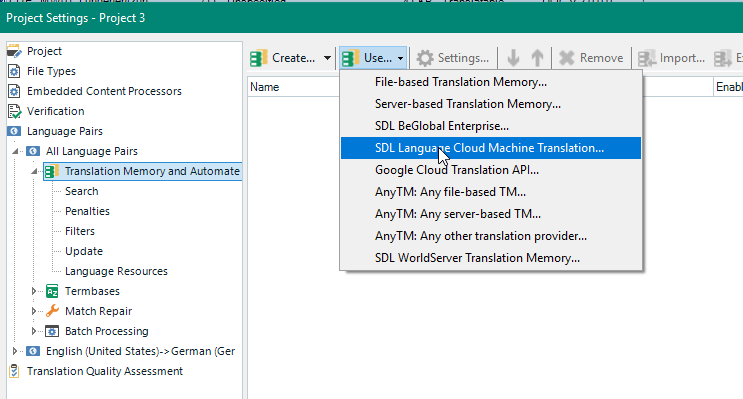Click the Create translation memory icon
Screen dimensions: 743x399
[x=259, y=58]
